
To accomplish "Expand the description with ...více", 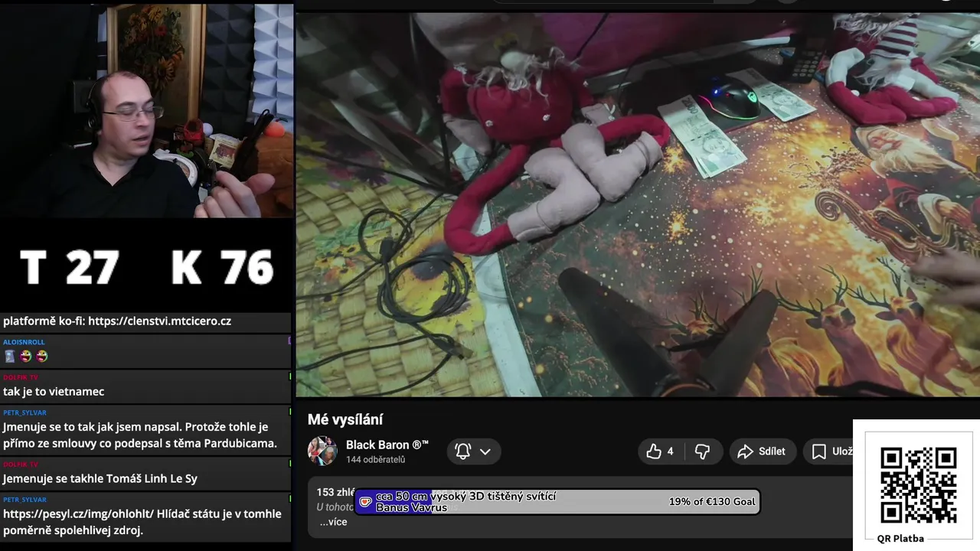I will coord(333,522).
